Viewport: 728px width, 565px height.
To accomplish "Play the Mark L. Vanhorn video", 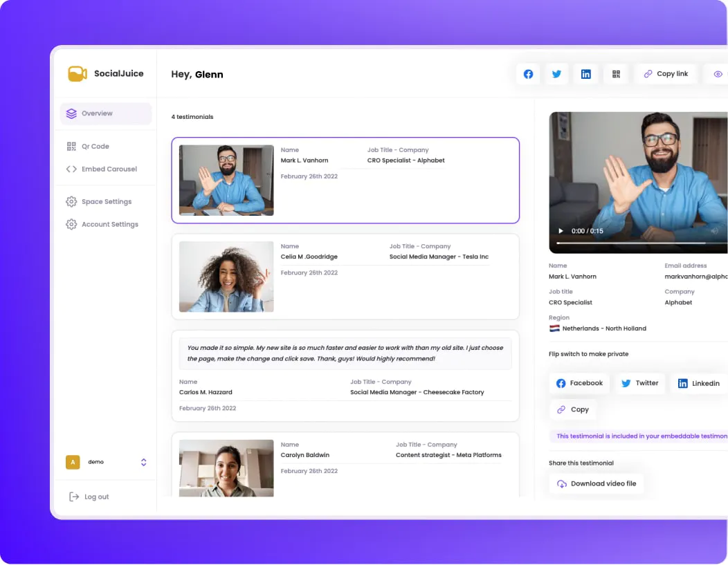I will [x=561, y=231].
